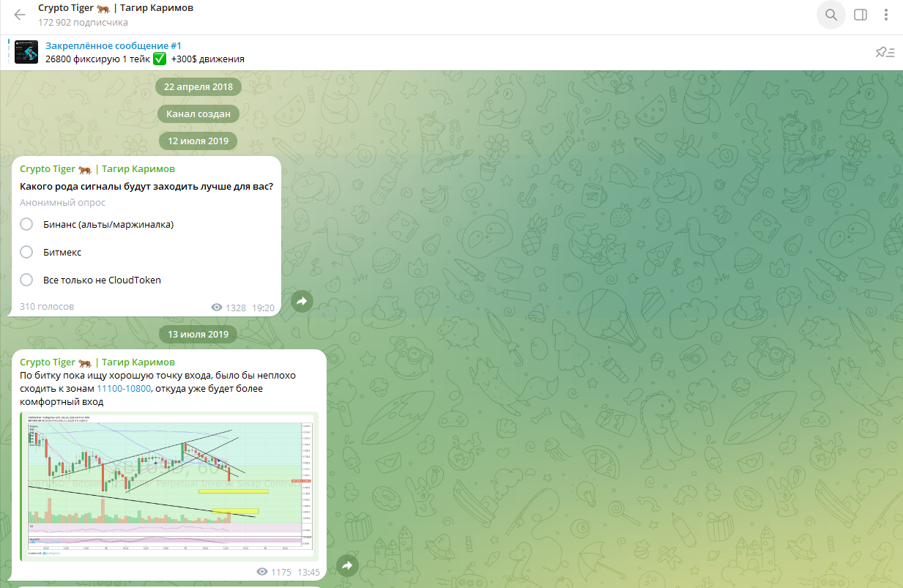Forward the bitcoin chart post using share arrow
903x588 pixels.
pos(347,565)
